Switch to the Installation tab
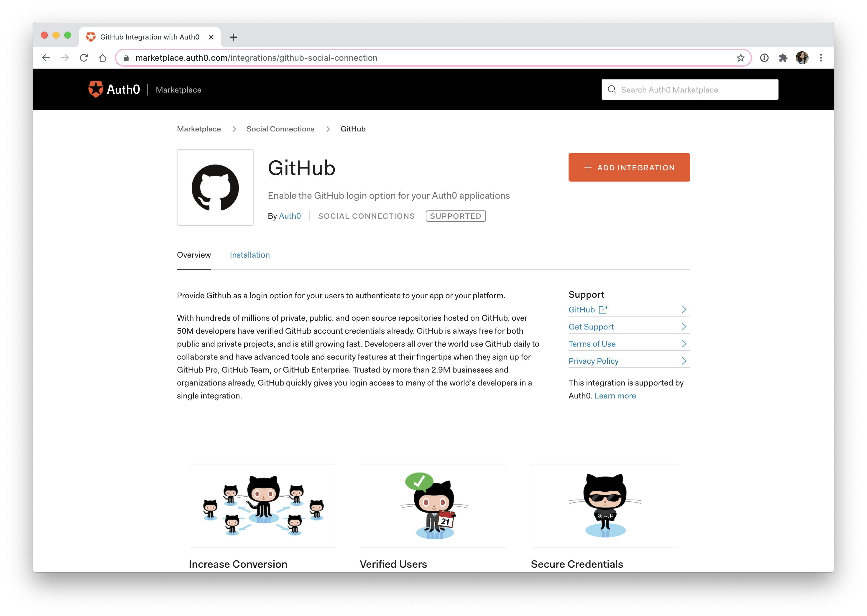The image size is (867, 616). 249,255
